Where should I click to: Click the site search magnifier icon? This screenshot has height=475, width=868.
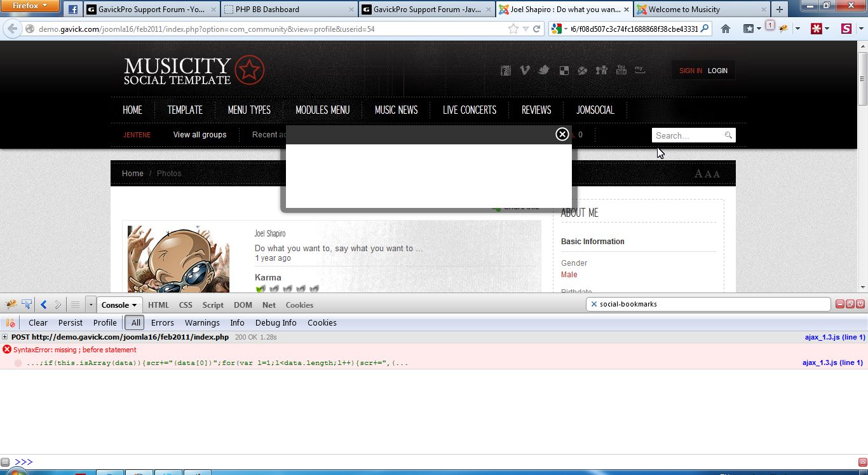click(728, 135)
